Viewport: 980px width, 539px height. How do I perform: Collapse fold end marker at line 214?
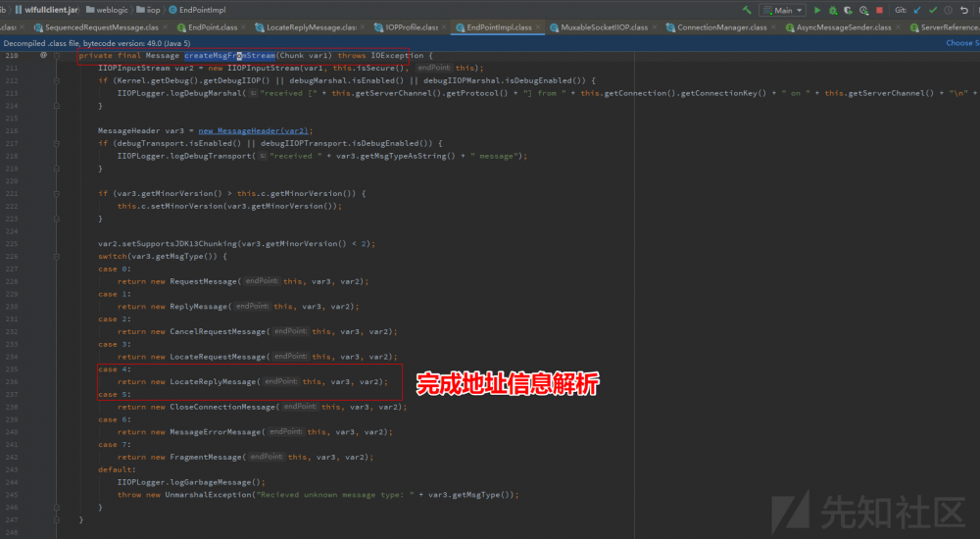click(56, 106)
